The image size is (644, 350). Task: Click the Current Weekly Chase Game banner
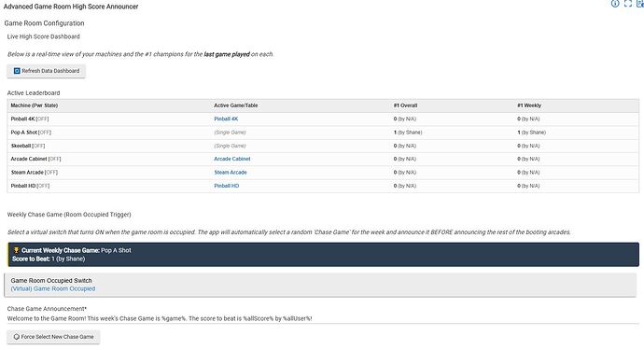pyautogui.click(x=323, y=254)
